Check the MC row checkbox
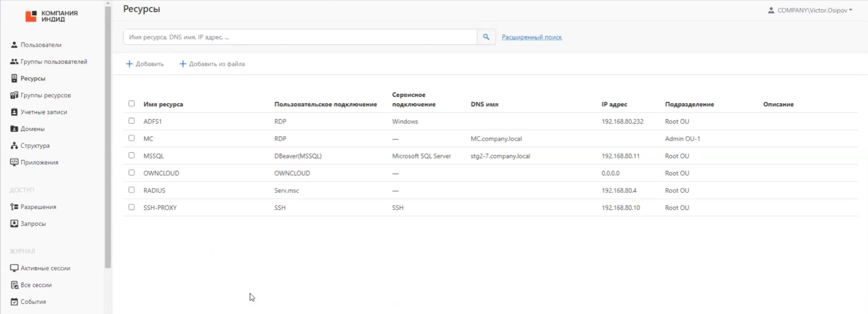Screen dimensions: 868x314 point(131,138)
